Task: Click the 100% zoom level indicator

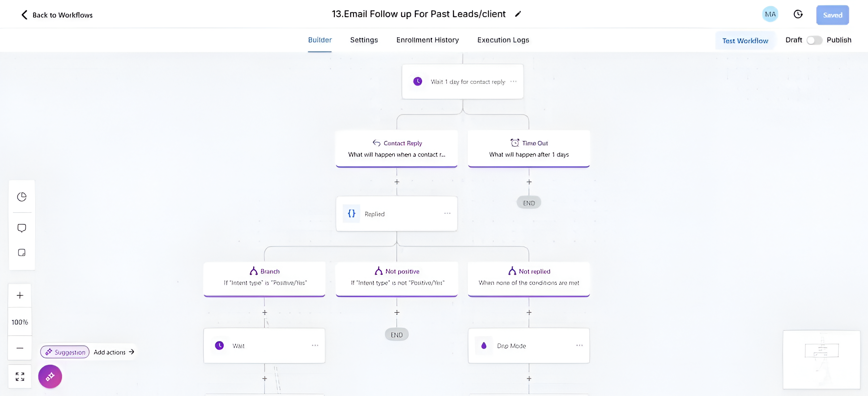Action: (x=20, y=322)
